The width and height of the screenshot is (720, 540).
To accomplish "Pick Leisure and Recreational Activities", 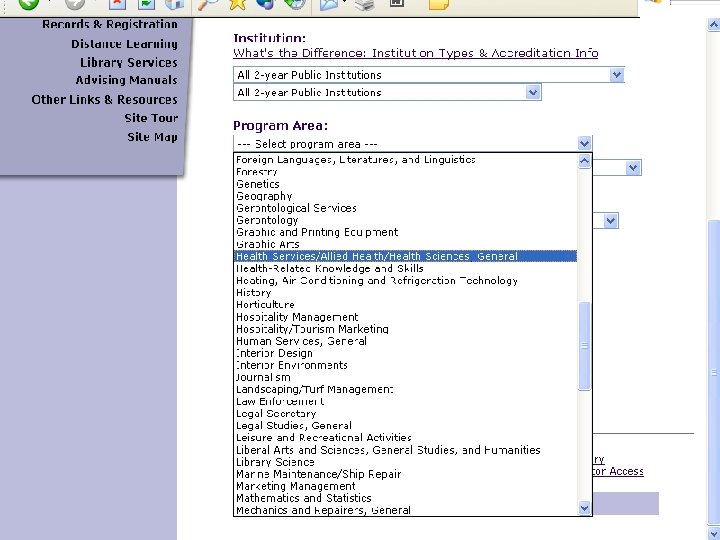I will (x=405, y=438).
